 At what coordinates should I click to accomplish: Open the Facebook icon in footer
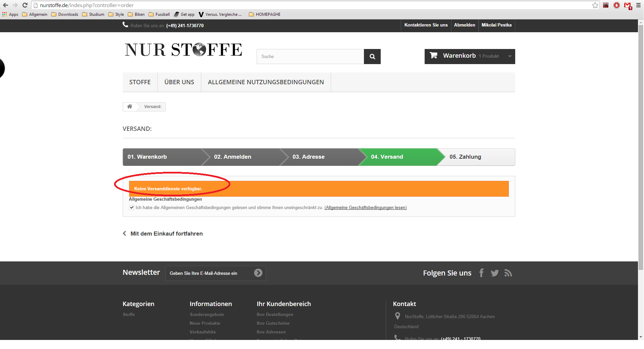coord(482,273)
